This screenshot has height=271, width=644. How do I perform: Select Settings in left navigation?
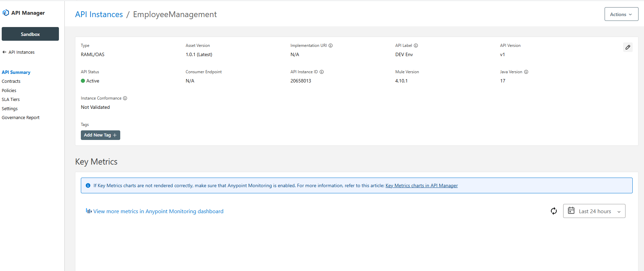click(10, 109)
